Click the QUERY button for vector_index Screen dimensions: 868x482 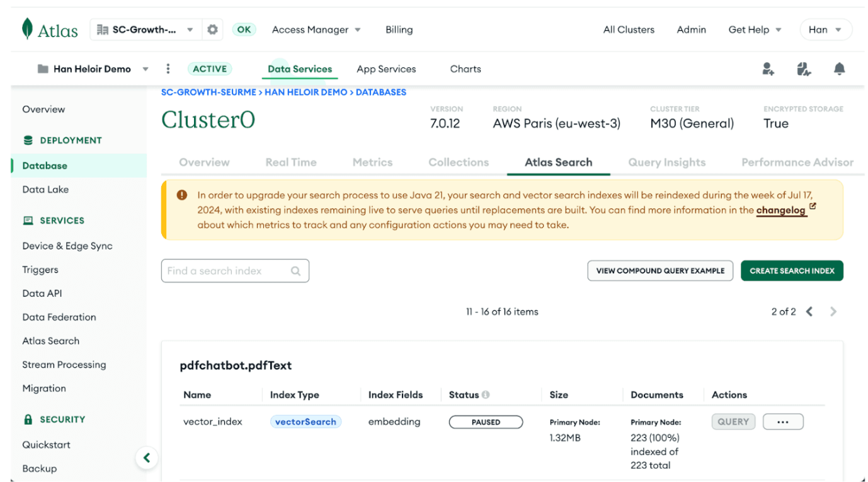pyautogui.click(x=733, y=422)
